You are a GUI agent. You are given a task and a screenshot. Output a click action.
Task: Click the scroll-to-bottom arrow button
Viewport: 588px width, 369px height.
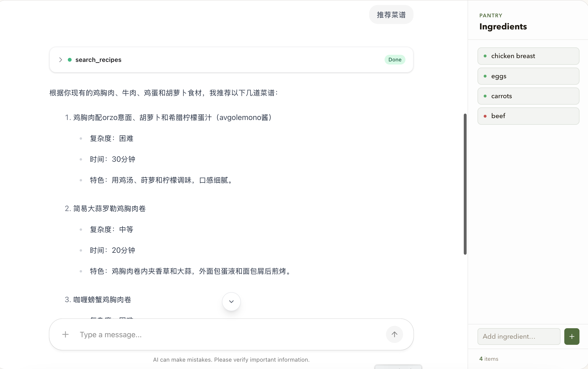[x=231, y=302]
